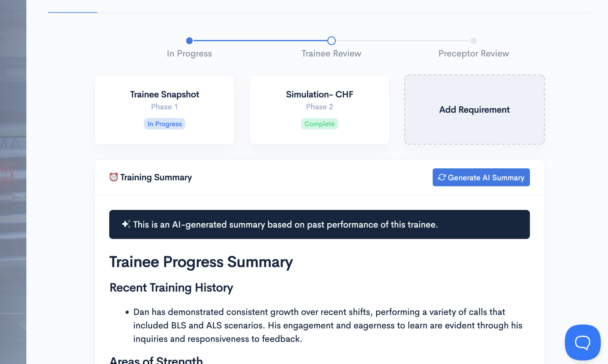The width and height of the screenshot is (608, 364).
Task: Click the progress line between first two steps
Action: pyautogui.click(x=260, y=41)
